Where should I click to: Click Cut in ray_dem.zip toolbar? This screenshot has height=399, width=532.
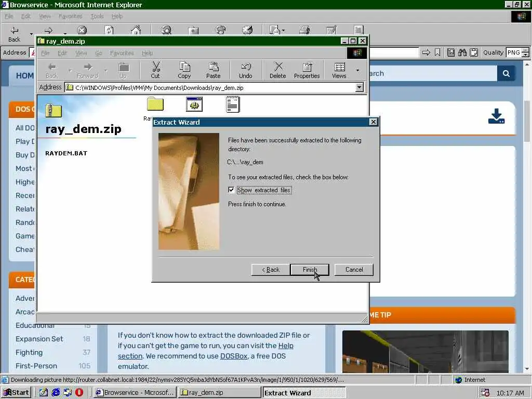155,70
